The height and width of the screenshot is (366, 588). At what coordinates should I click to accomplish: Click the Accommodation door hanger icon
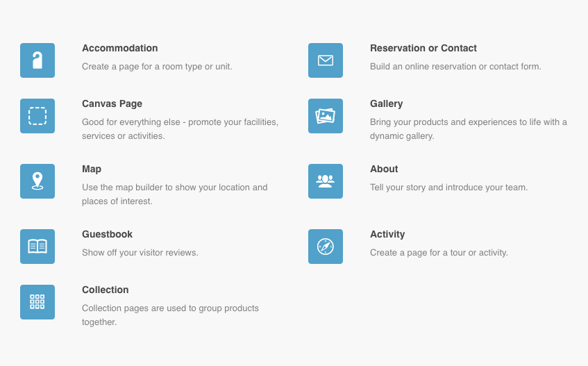pos(37,60)
